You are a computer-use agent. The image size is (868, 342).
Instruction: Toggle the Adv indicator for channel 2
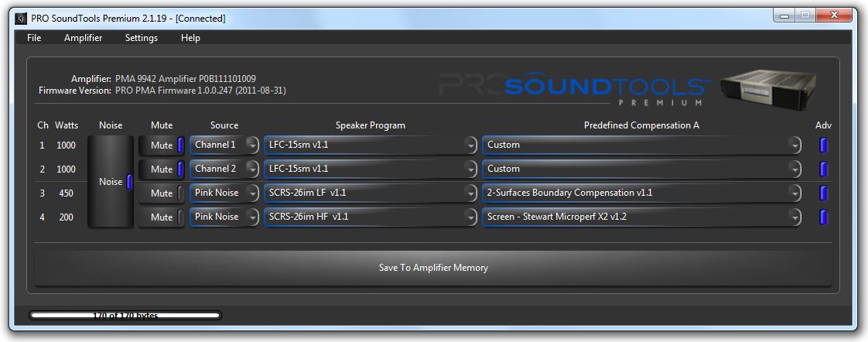click(823, 169)
